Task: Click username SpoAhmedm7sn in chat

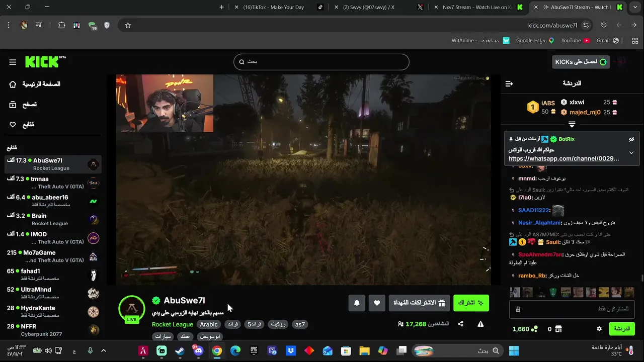Action: coord(540,254)
